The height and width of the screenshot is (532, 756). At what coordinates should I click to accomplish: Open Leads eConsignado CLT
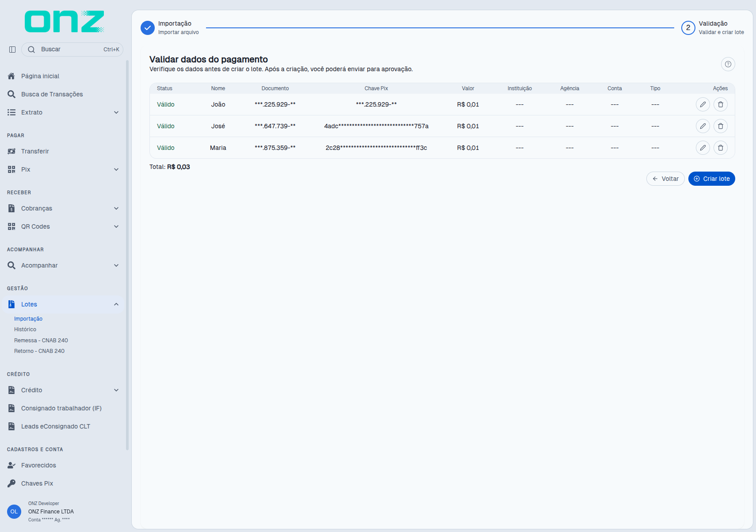[x=56, y=426]
